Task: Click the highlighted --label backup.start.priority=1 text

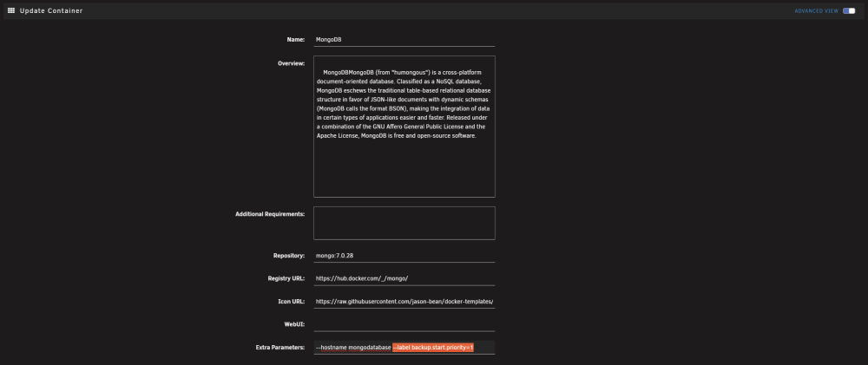Action: (433, 348)
